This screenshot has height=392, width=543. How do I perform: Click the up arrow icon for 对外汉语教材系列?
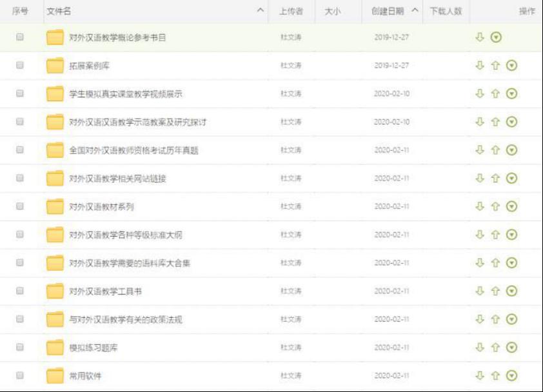[495, 206]
